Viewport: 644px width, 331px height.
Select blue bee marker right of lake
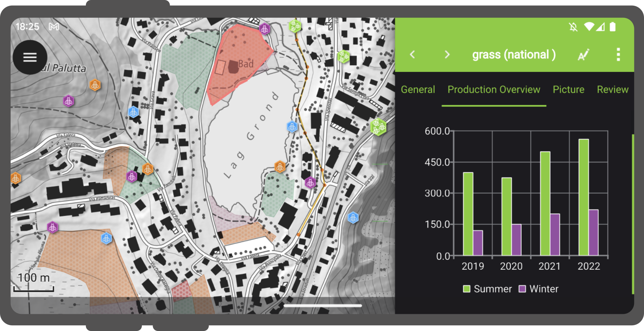tap(292, 126)
